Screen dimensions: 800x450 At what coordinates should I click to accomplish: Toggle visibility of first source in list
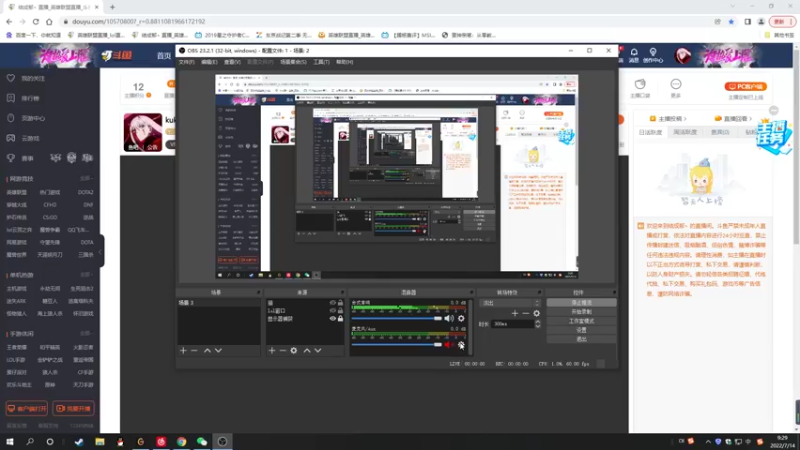tap(333, 303)
